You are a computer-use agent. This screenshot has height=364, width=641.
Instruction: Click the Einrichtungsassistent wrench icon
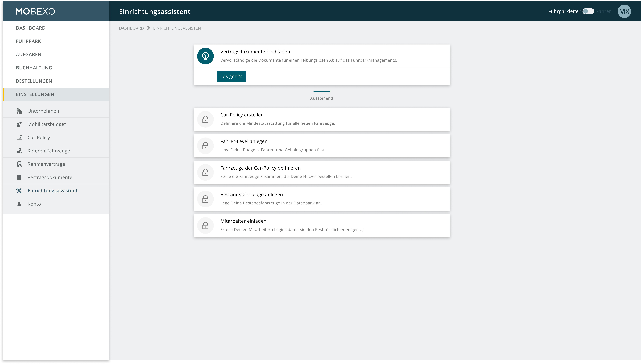(19, 190)
